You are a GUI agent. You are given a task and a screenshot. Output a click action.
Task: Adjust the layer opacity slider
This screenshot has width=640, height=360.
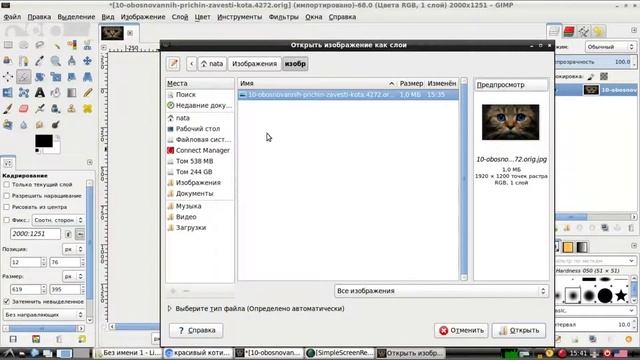pyautogui.click(x=595, y=62)
